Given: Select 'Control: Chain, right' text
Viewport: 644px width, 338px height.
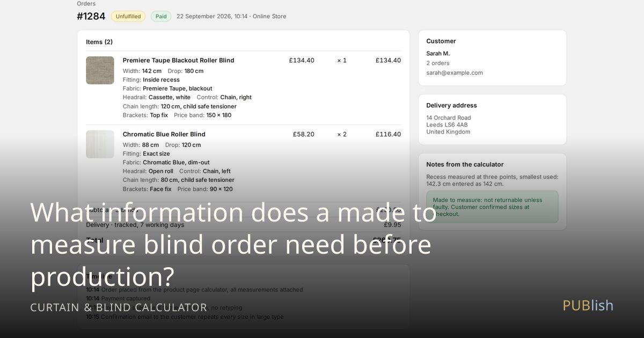Looking at the screenshot, I should click(224, 97).
